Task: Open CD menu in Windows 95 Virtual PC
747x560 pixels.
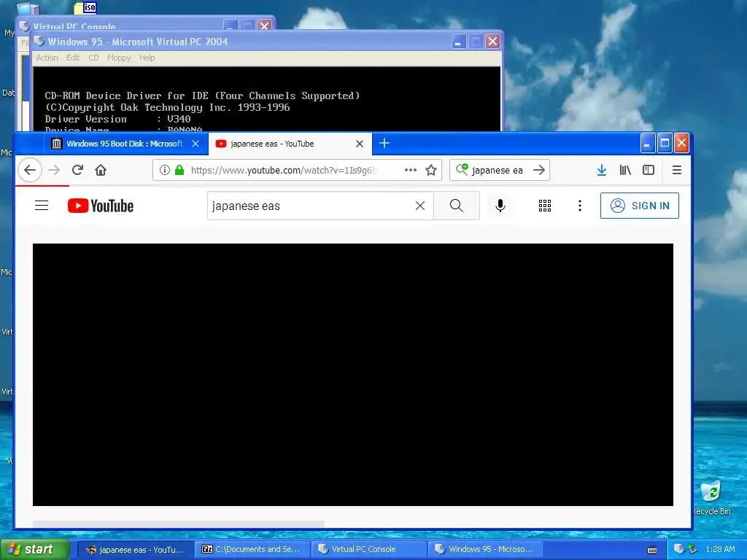Action: [93, 58]
